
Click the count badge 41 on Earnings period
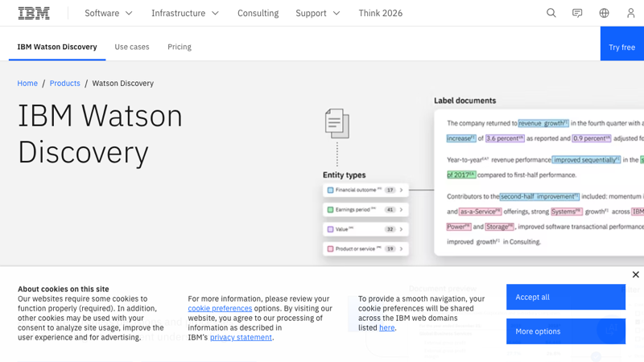[x=390, y=210]
